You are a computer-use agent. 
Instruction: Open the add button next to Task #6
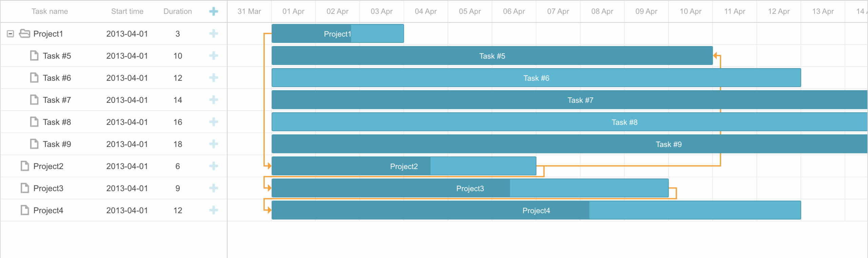(214, 78)
